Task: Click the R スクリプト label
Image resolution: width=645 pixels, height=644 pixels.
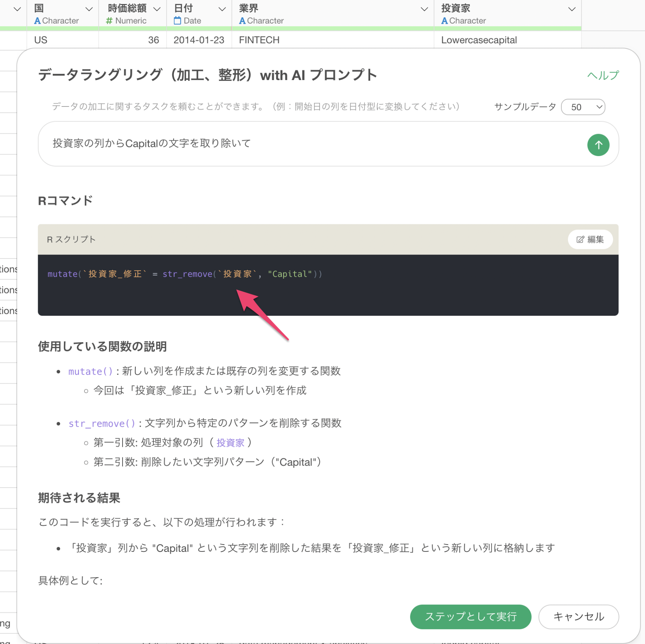Action: (x=71, y=239)
